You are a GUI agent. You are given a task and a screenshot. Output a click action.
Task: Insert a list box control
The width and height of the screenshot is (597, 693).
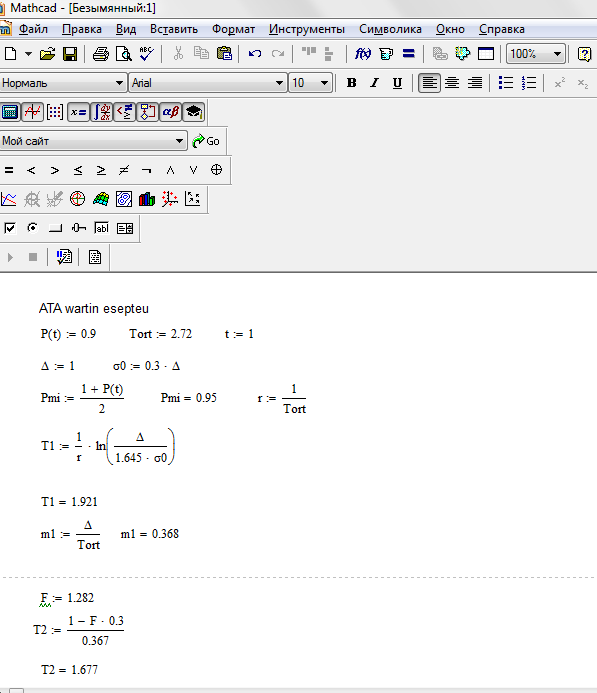coord(125,228)
